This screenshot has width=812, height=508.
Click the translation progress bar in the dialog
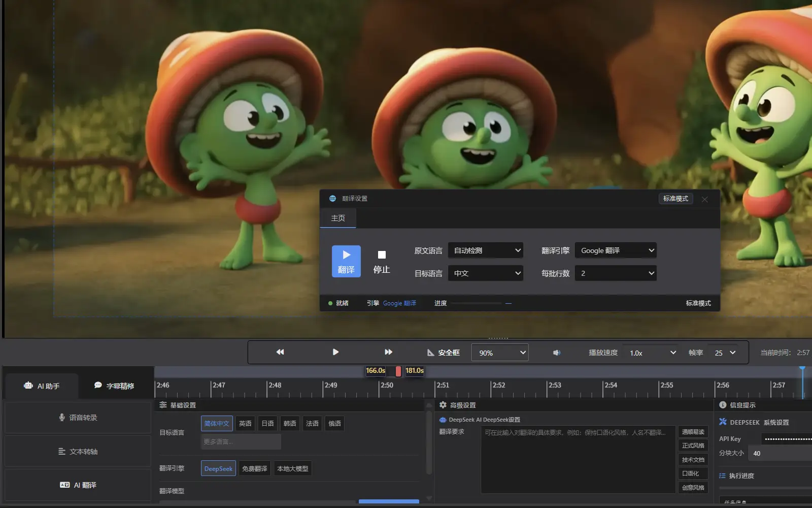point(476,303)
